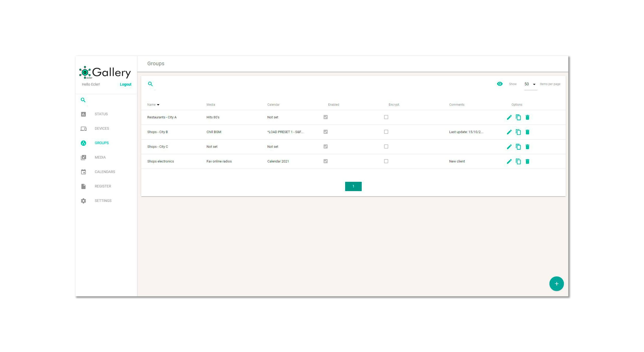
Task: Click the 'Hello Ecler!' greeting text
Action: 91,84
